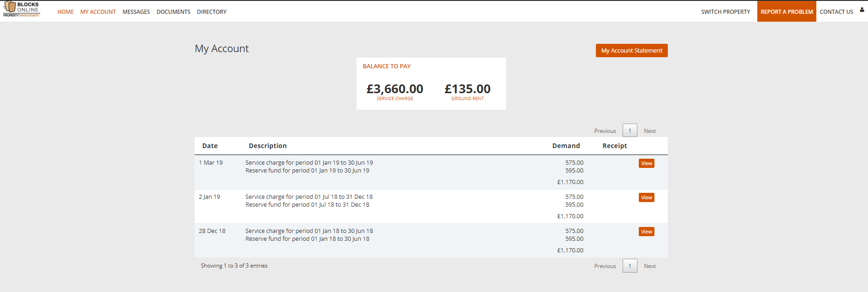Sort table by Description column

click(268, 146)
